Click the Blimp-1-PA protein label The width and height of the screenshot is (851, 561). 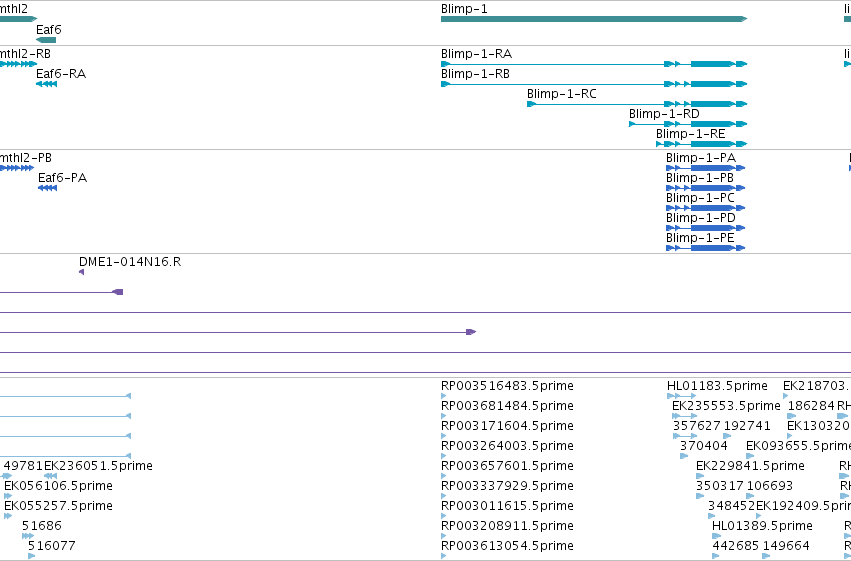(701, 158)
